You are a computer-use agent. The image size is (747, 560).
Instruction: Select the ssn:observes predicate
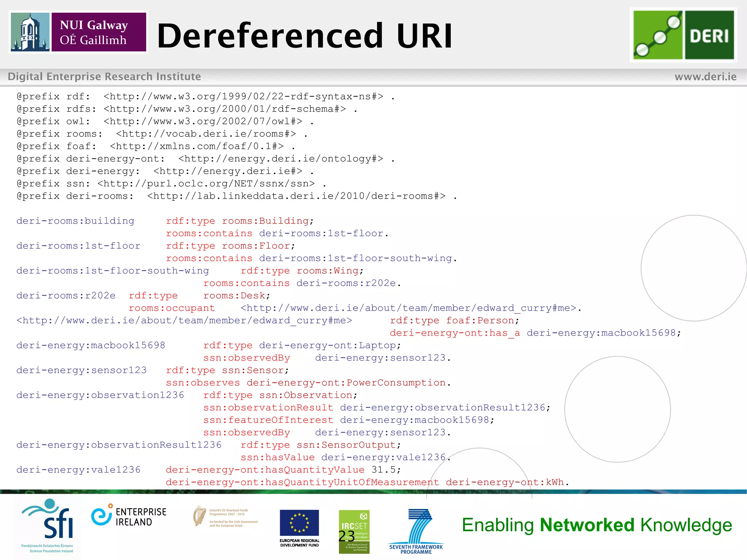pos(203,383)
